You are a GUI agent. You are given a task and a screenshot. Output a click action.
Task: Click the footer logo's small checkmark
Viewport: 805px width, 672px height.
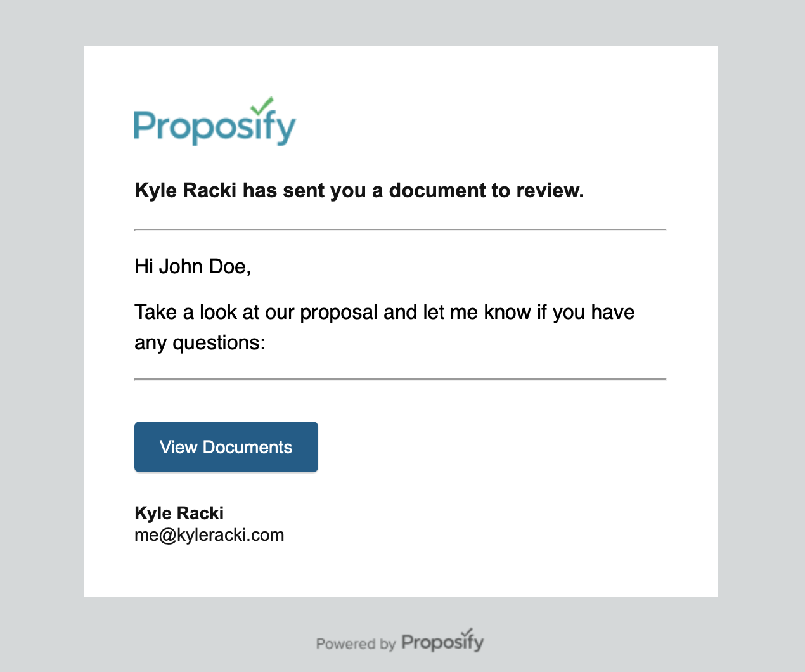pos(468,632)
